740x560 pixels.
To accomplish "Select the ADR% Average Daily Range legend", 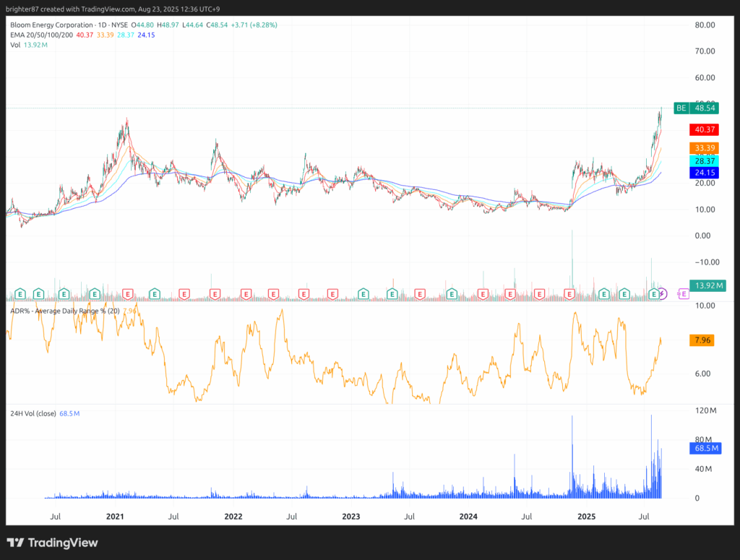I will (x=65, y=311).
